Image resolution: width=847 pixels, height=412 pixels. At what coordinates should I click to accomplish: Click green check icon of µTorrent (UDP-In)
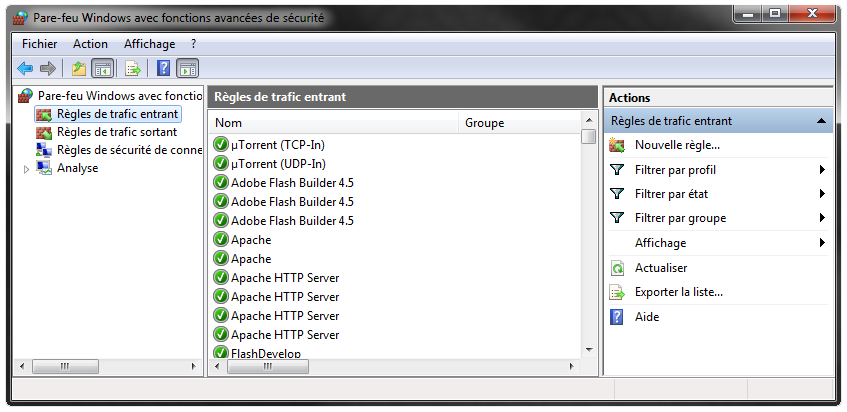pos(220,164)
